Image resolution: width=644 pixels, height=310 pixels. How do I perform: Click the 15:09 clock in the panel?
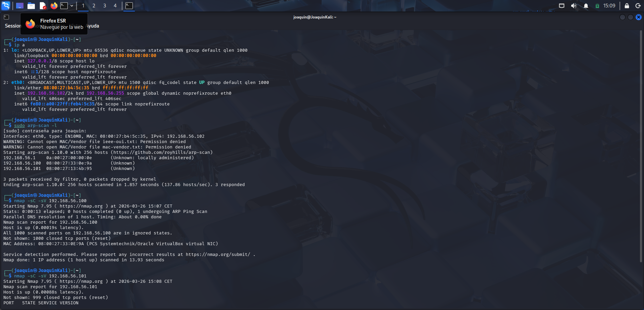(609, 5)
